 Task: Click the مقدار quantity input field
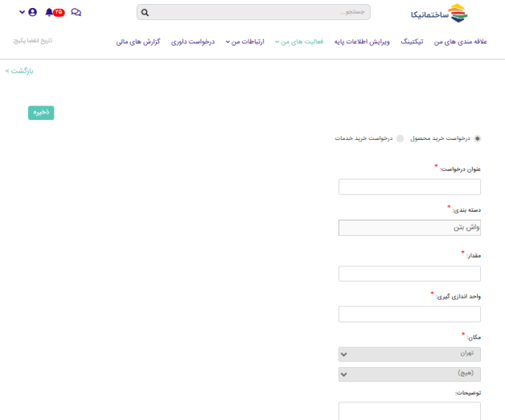tap(409, 274)
